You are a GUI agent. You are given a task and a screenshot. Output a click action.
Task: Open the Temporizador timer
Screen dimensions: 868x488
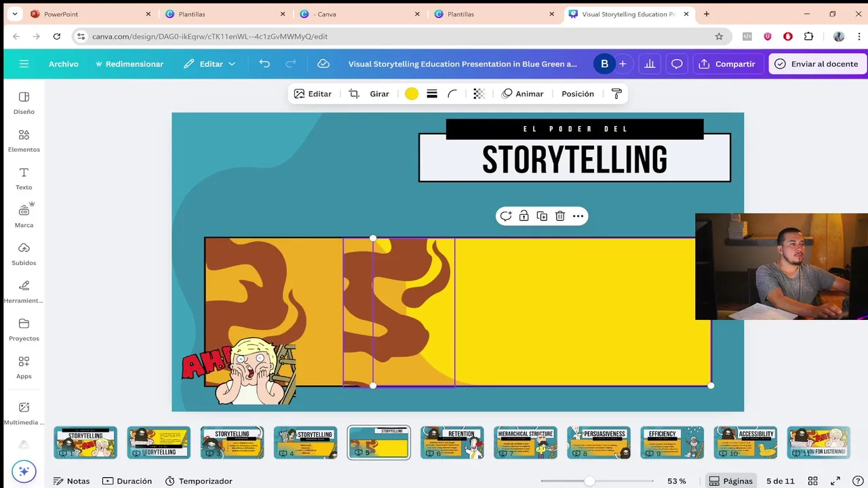(199, 481)
